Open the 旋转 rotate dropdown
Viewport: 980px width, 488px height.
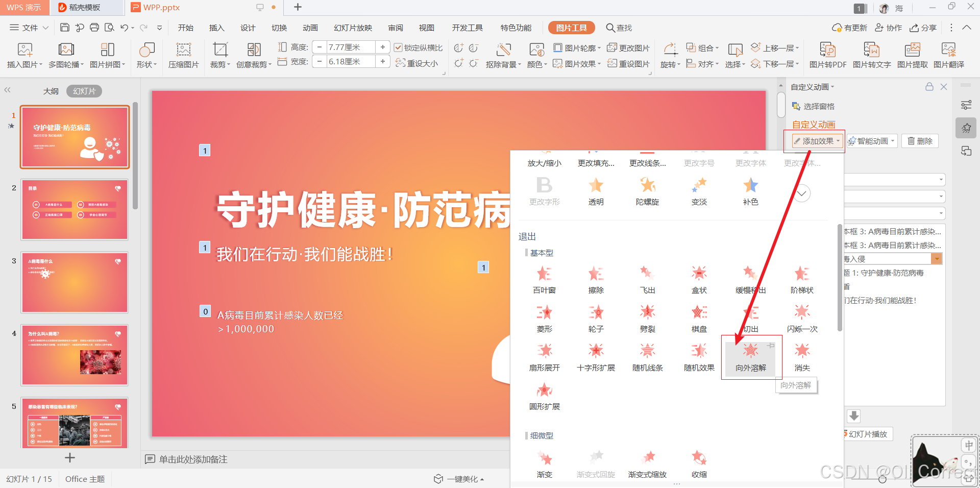[670, 64]
